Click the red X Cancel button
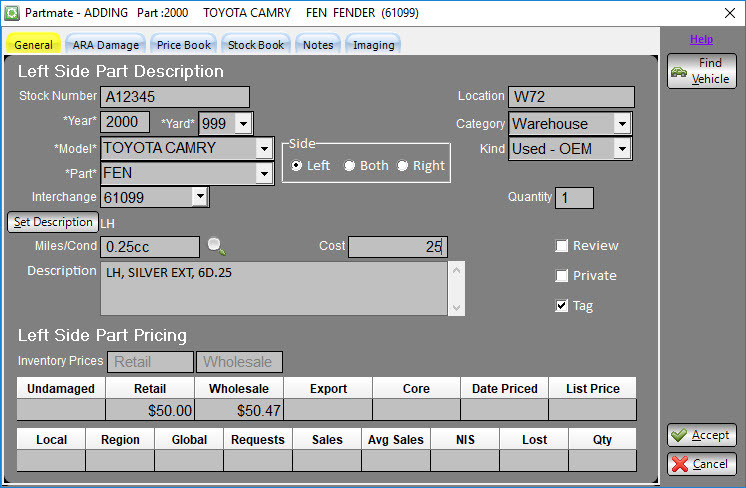Viewport: 746px width, 488px height. (702, 464)
